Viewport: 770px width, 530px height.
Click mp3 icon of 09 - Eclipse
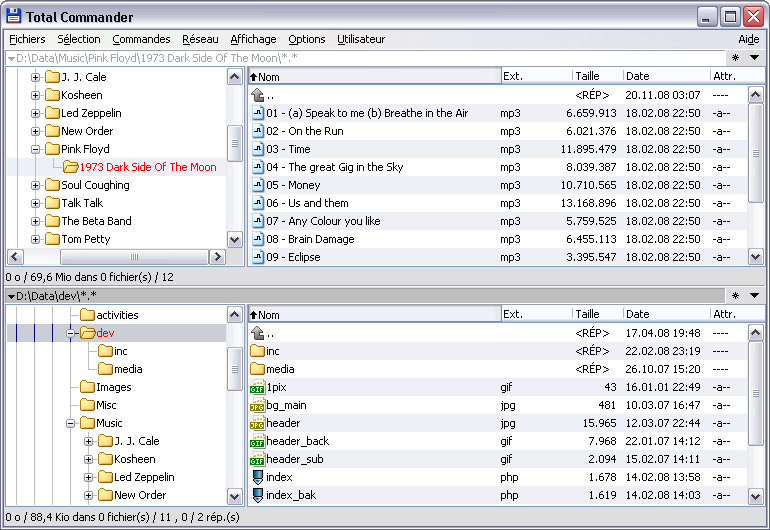(x=258, y=257)
